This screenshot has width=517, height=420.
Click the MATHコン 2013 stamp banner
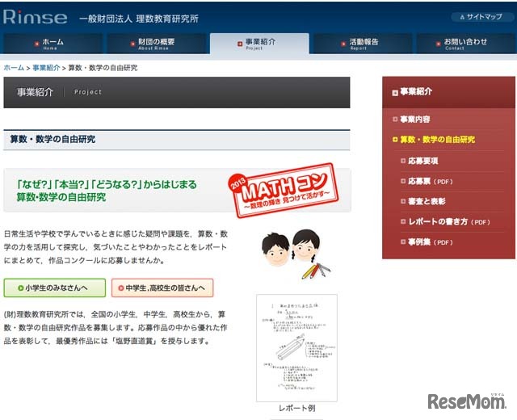284,191
